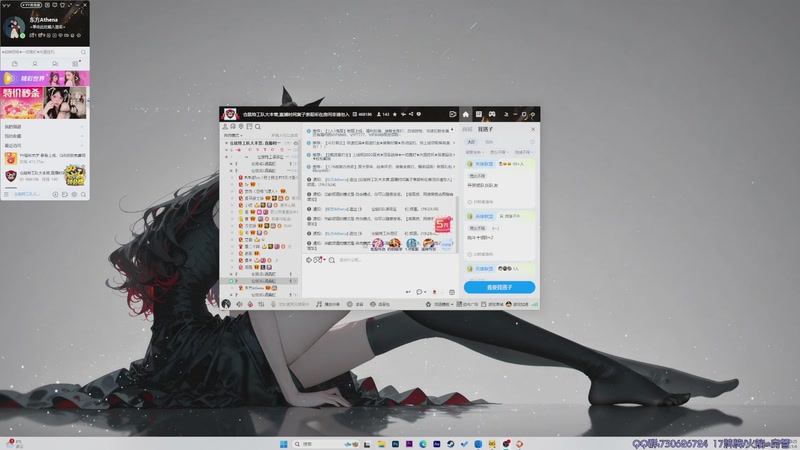Open the headset icon above the channel tree
Viewport: 800px width, 450px height.
233,127
